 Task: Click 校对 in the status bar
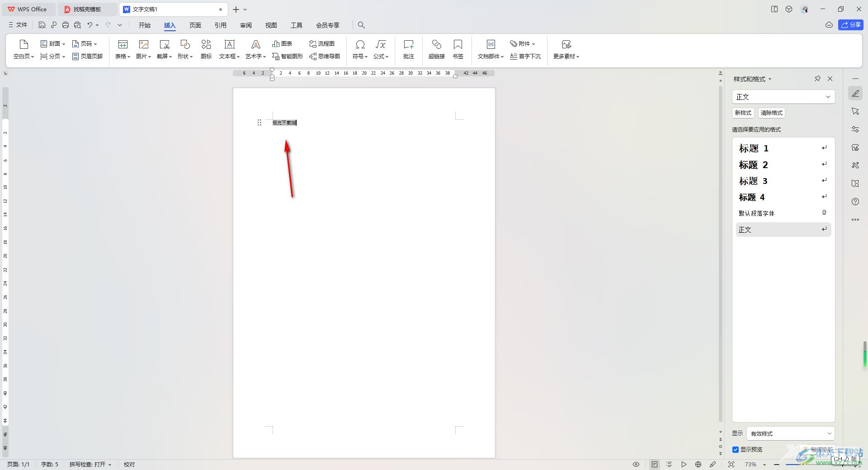pyautogui.click(x=129, y=465)
